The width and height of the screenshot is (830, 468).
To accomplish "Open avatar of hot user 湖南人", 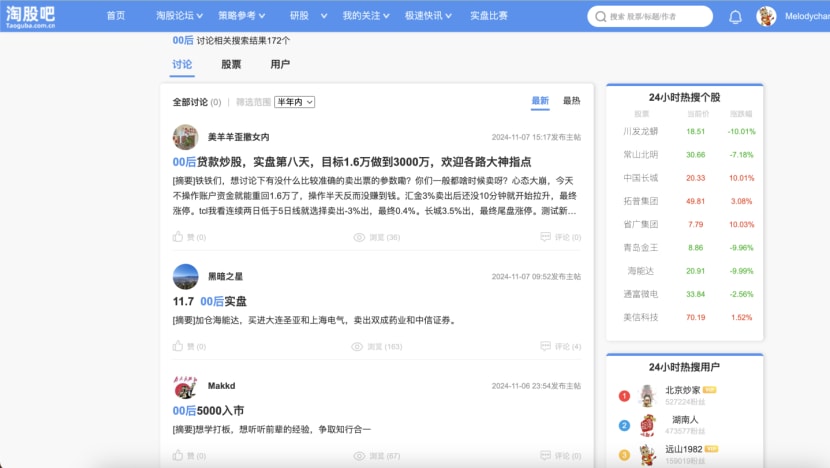I will click(647, 425).
